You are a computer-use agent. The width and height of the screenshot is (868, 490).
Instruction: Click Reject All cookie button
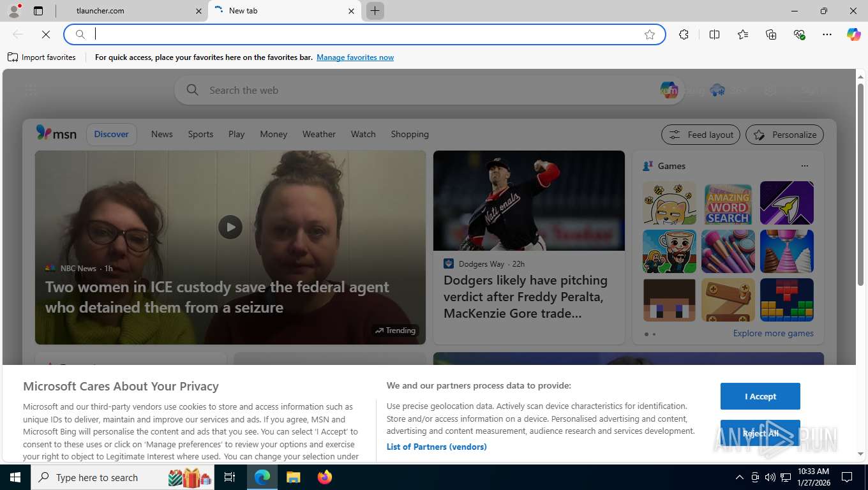tap(760, 433)
